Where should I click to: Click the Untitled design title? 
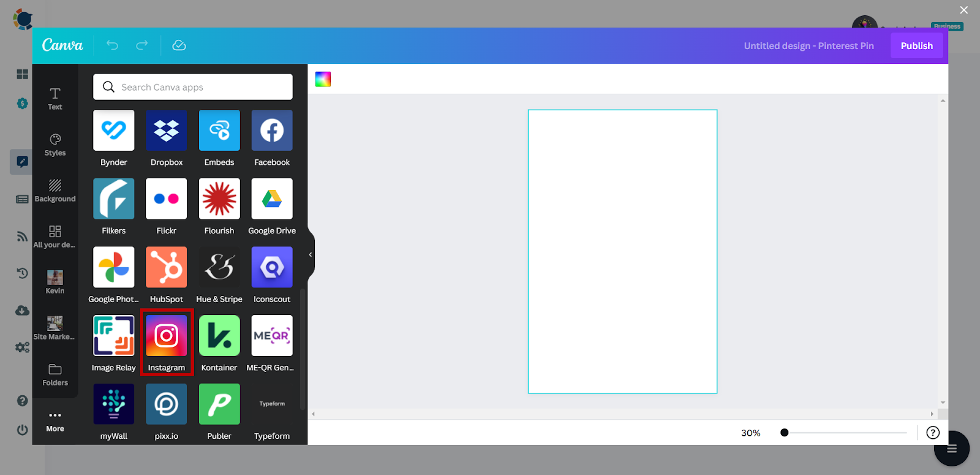809,46
